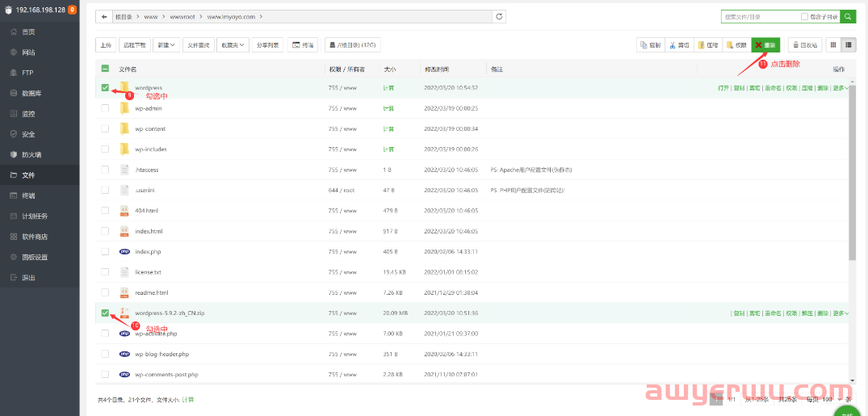Click the 权限 toolbar button
Screen dimensions: 868x416
(x=737, y=45)
